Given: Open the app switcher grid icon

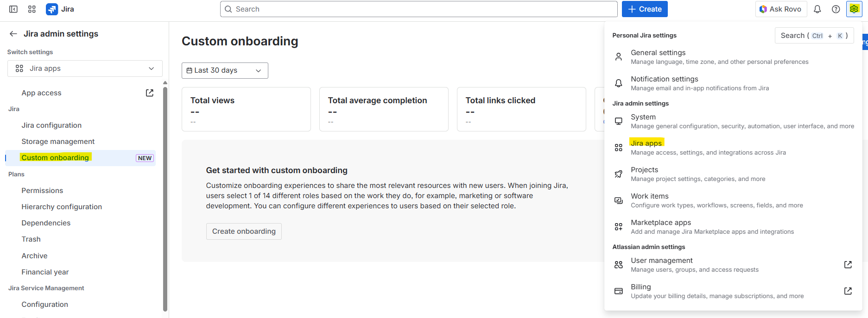Looking at the screenshot, I should coord(32,9).
